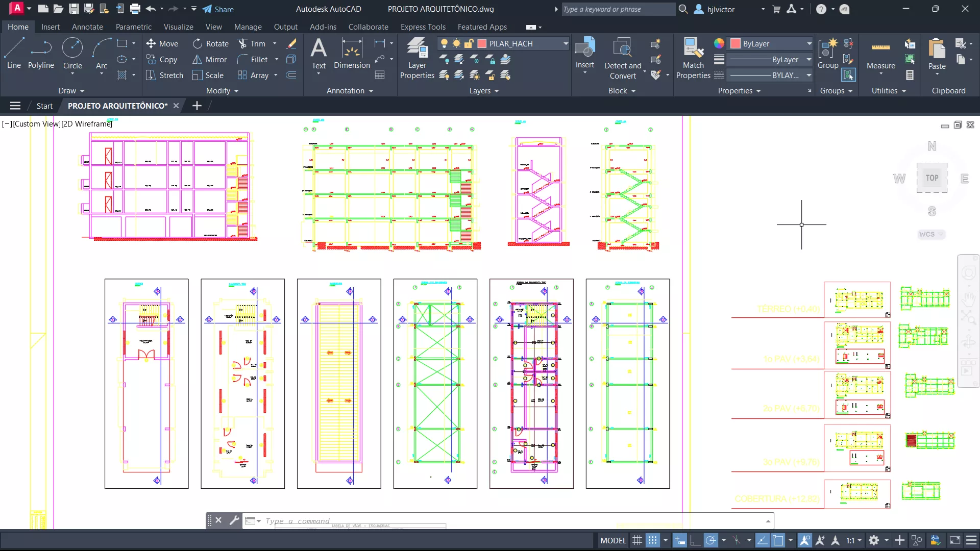This screenshot has width=980, height=551.
Task: Select the Polyline draw tool
Action: (x=41, y=54)
